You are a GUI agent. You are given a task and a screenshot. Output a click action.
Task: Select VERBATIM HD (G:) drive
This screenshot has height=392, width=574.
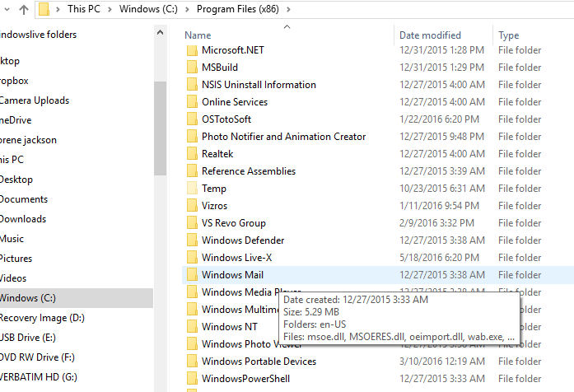[39, 377]
